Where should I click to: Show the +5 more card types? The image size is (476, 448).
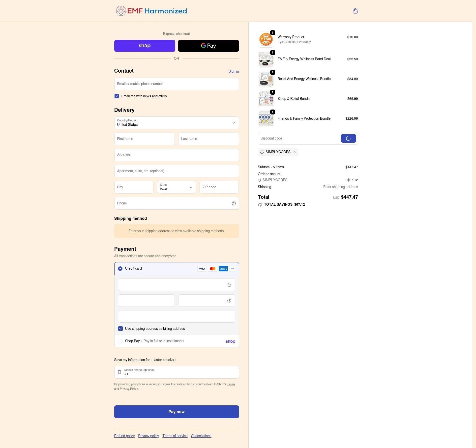click(x=232, y=269)
